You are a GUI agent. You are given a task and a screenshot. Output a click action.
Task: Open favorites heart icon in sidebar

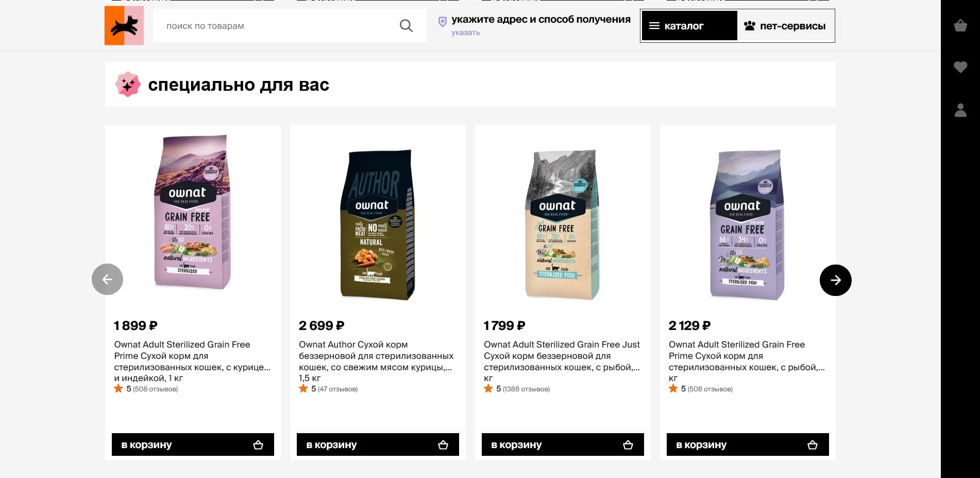point(960,67)
